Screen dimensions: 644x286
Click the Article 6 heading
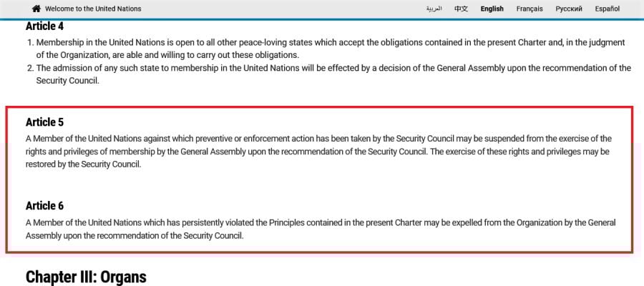pyautogui.click(x=45, y=206)
